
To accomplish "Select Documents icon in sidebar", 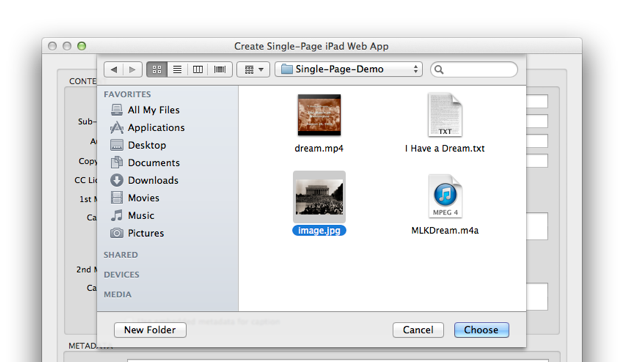I will [117, 163].
